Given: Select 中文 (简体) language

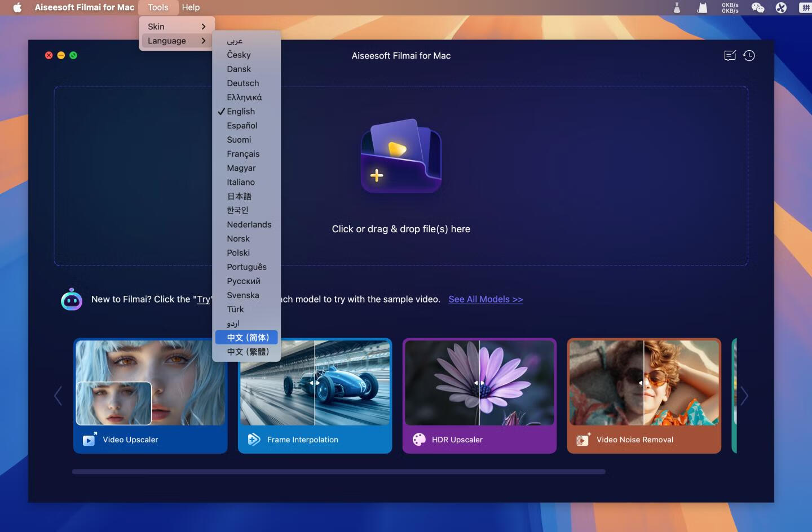Looking at the screenshot, I should (x=246, y=338).
